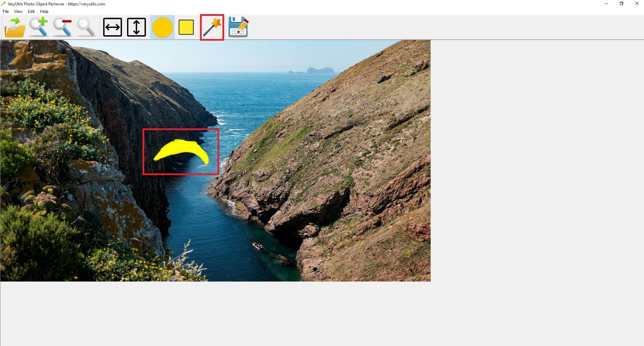Zoom in with the plus magnifier

(39, 27)
